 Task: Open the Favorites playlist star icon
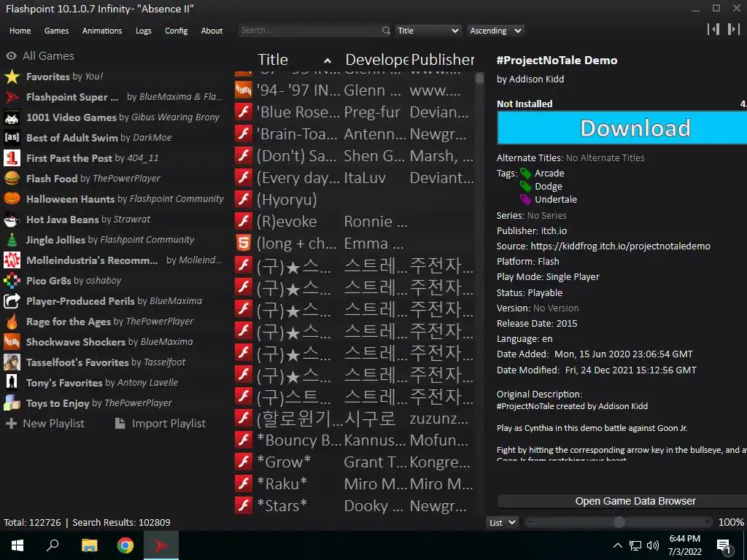coord(12,76)
